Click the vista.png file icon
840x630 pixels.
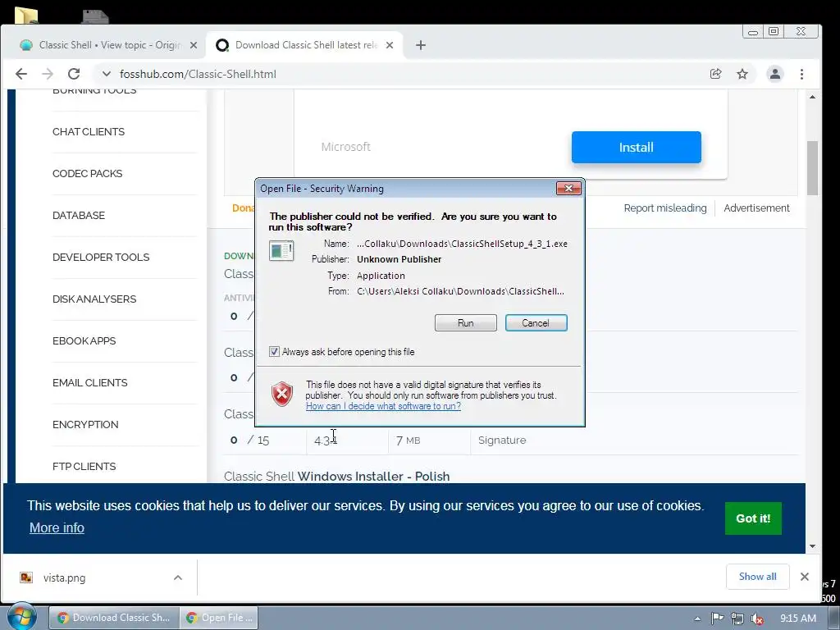(26, 577)
